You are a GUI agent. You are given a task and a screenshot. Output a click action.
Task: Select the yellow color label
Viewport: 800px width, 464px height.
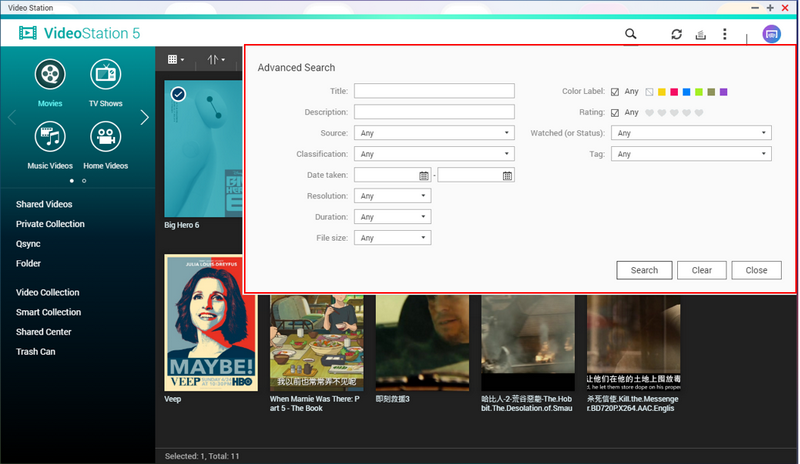point(662,92)
